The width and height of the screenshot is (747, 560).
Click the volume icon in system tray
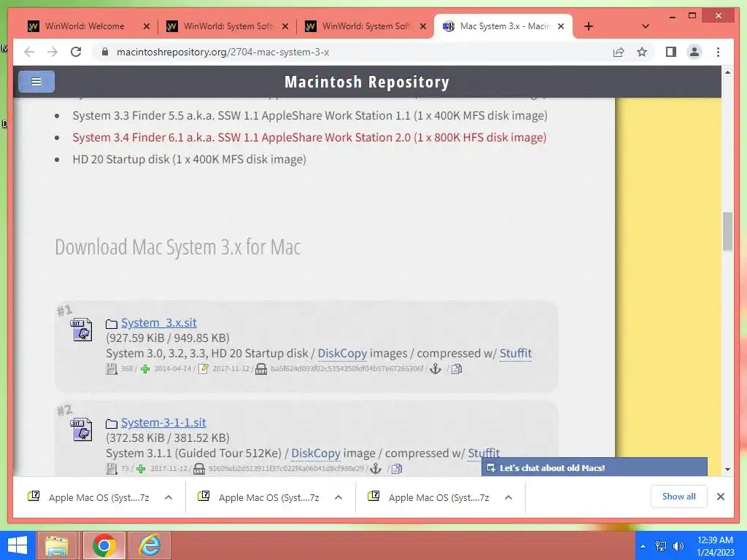click(x=678, y=545)
